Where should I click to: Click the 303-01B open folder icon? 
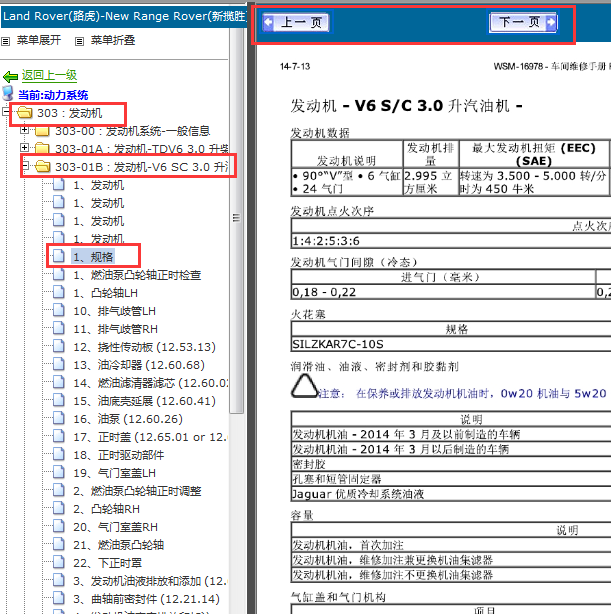point(43,167)
